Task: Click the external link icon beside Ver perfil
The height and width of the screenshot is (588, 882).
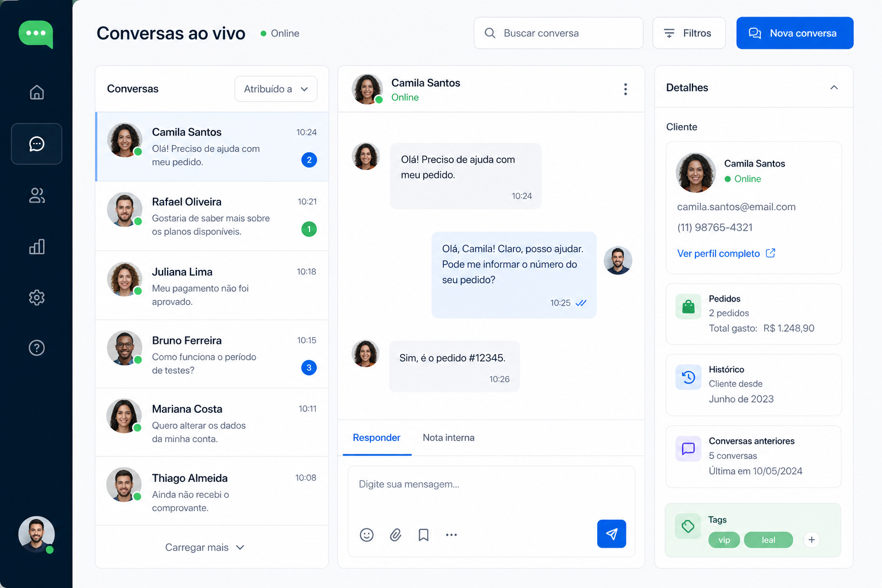Action: point(771,253)
